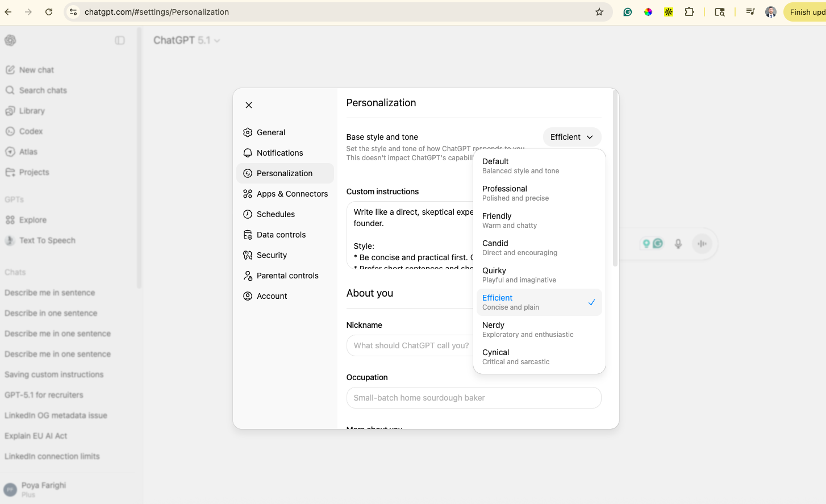Collapse the Efficient style dropdown button
This screenshot has width=826, height=504.
point(572,137)
